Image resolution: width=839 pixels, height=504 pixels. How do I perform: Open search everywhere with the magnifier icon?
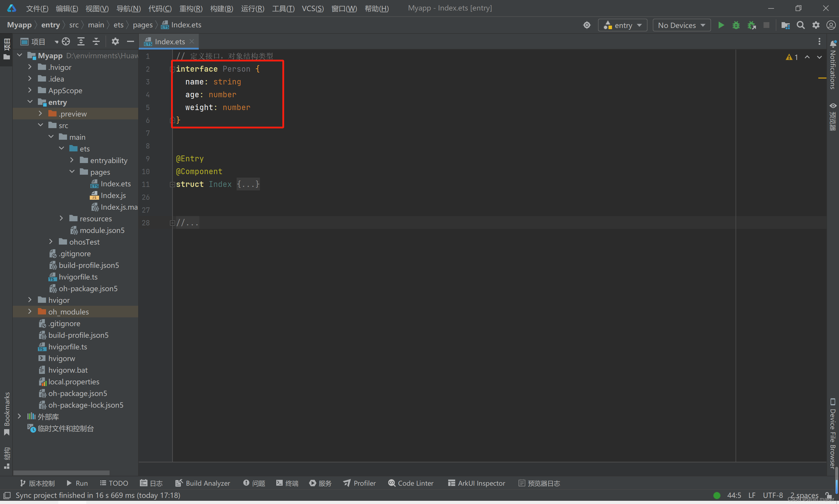tap(801, 25)
